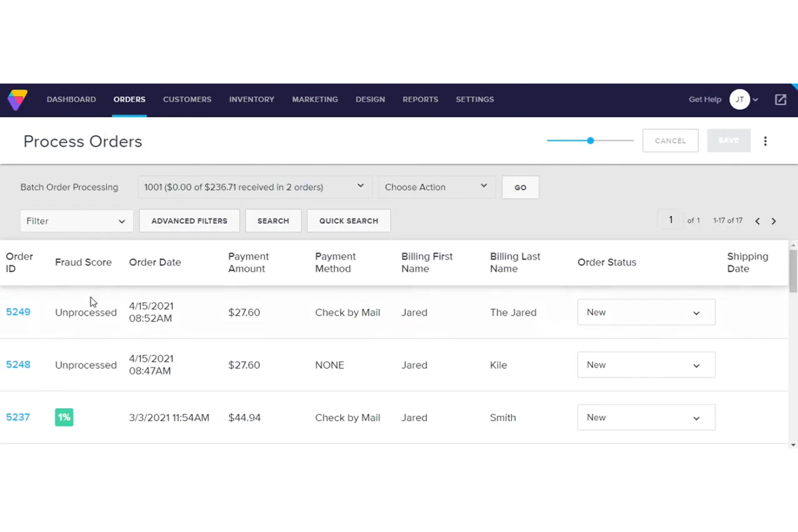798x532 pixels.
Task: Open the REPORTS section
Action: tap(420, 99)
